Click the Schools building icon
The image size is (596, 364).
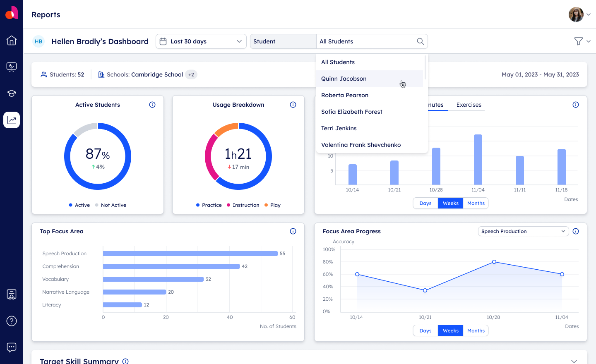[x=101, y=74]
